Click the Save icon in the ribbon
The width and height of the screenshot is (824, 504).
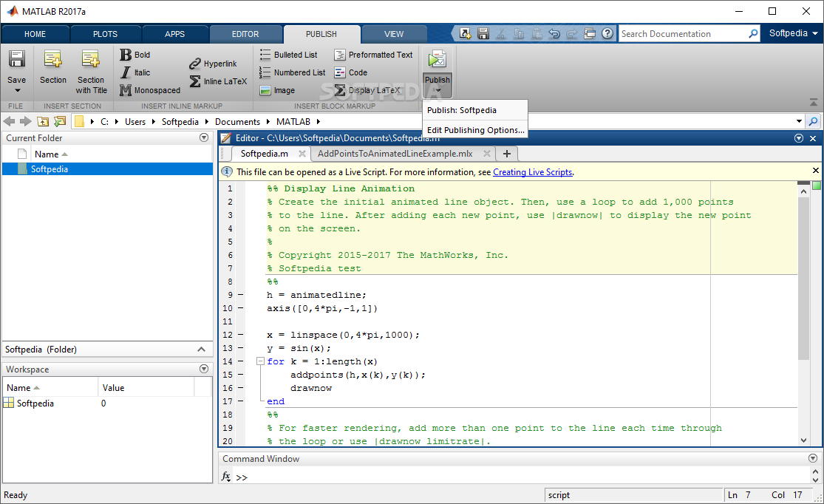point(16,59)
